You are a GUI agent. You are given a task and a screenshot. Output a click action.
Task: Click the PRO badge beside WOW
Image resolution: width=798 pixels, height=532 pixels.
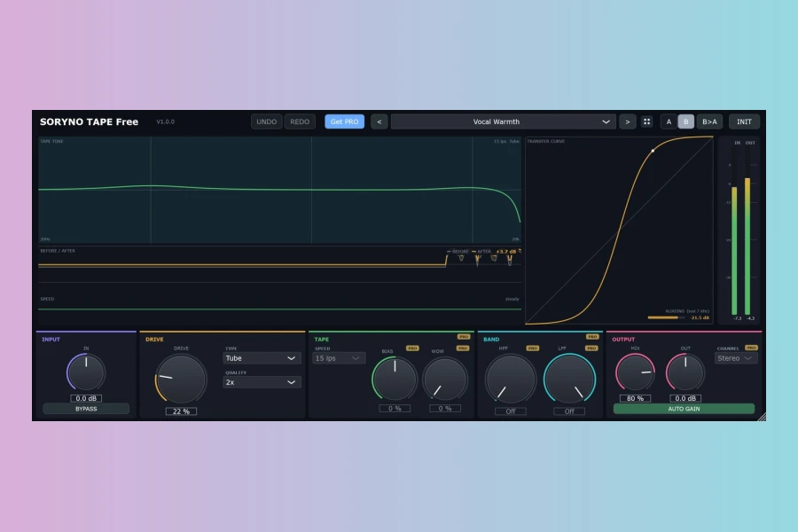[x=463, y=348]
